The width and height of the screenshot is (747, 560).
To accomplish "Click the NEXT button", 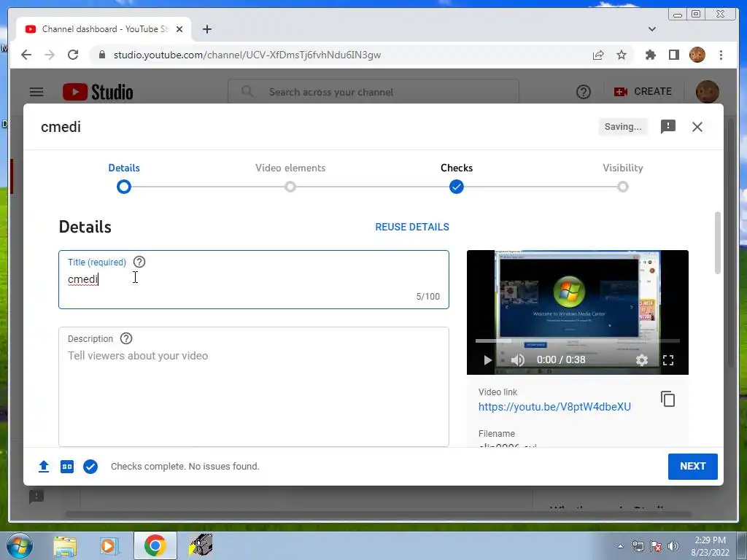I will (693, 466).
